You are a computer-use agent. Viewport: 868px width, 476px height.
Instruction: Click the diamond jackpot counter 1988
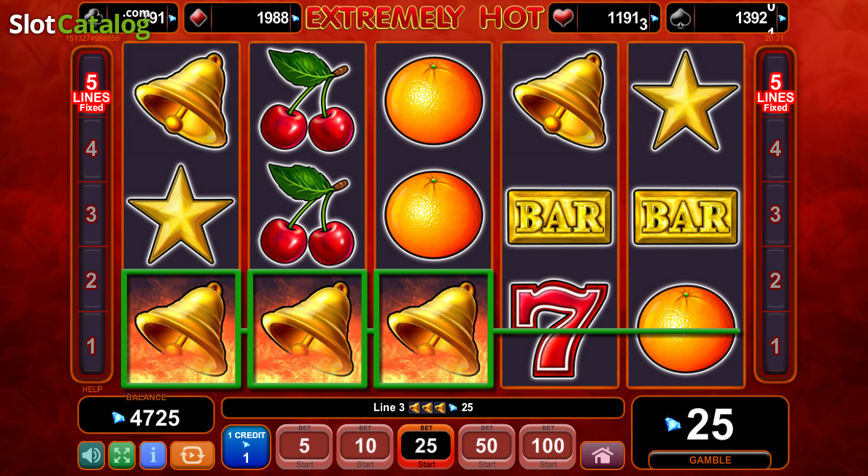[x=242, y=17]
